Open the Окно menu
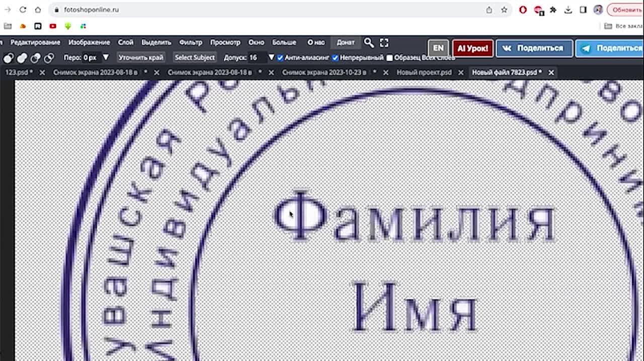Image resolution: width=644 pixels, height=361 pixels. pos(256,43)
